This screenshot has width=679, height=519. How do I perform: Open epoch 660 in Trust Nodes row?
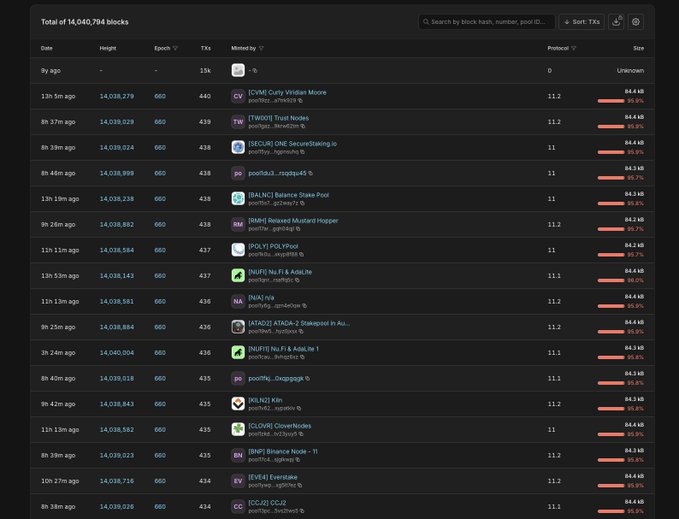pyautogui.click(x=160, y=122)
